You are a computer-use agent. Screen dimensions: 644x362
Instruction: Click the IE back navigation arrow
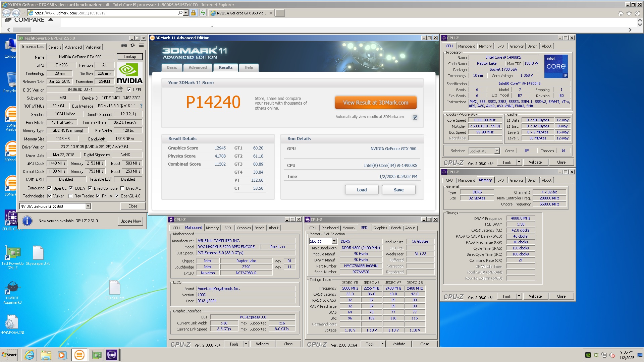(x=6, y=13)
